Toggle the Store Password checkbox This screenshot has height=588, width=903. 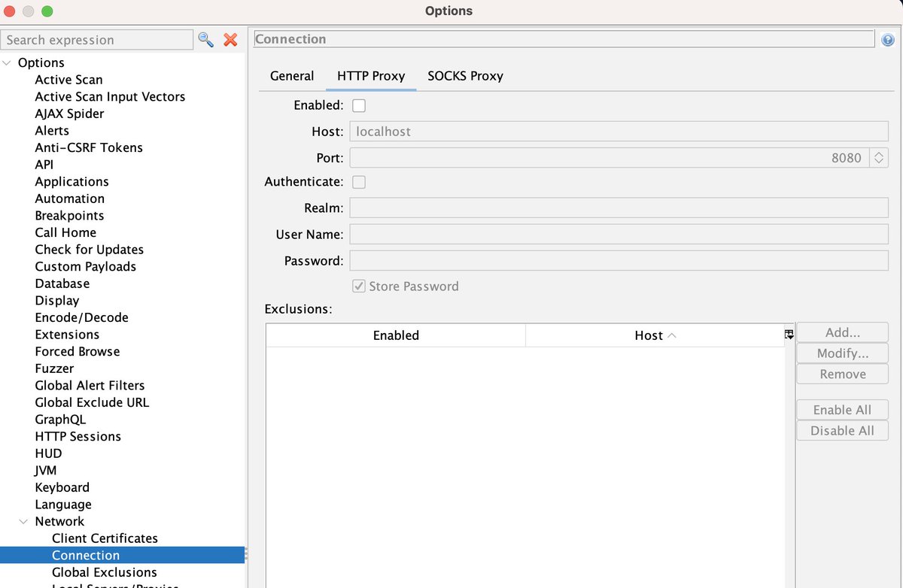tap(359, 286)
